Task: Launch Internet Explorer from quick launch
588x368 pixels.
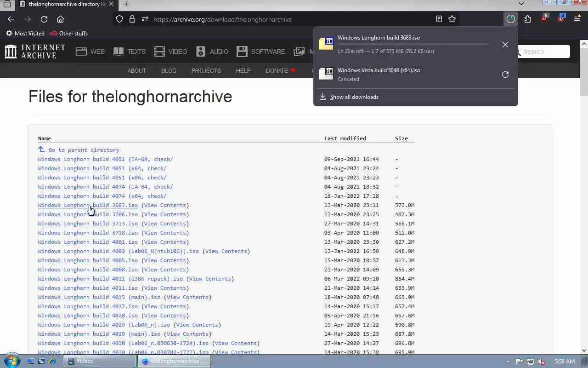Action: (52, 362)
